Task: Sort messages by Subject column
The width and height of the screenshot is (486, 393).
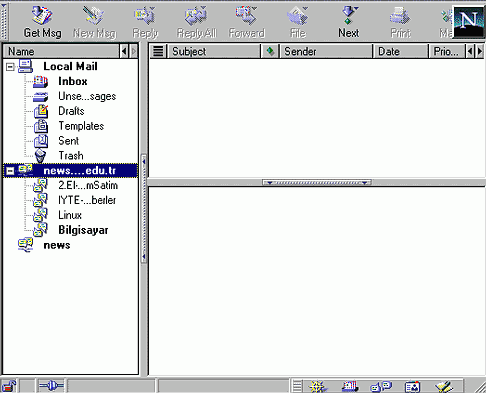Action: point(214,51)
